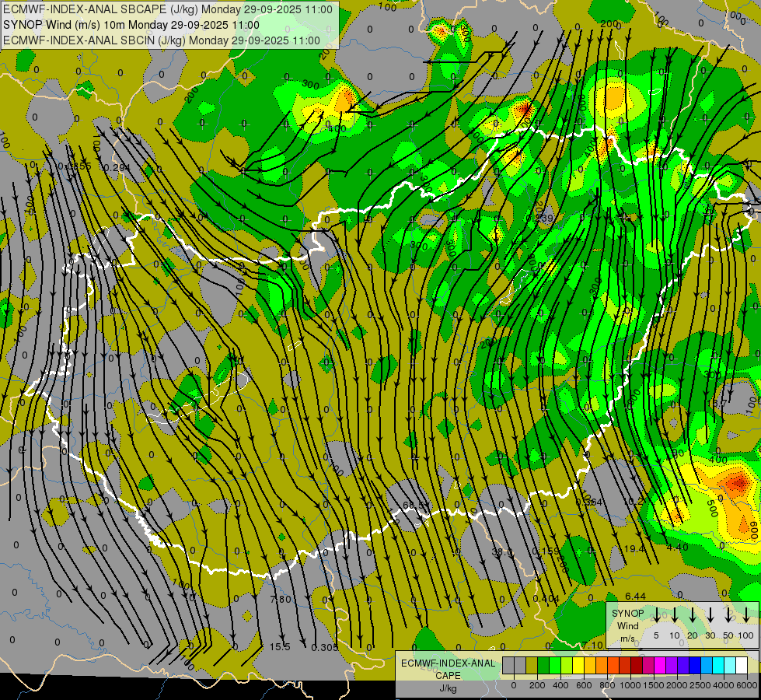Click the 4.40 value on the map
This screenshot has height=700, width=761.
point(678,547)
